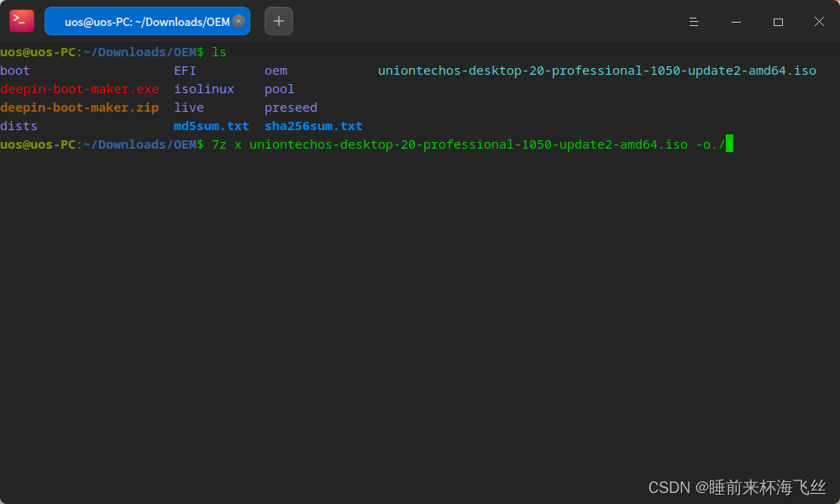Click the red terminal application icon
The width and height of the screenshot is (840, 504).
pyautogui.click(x=21, y=20)
